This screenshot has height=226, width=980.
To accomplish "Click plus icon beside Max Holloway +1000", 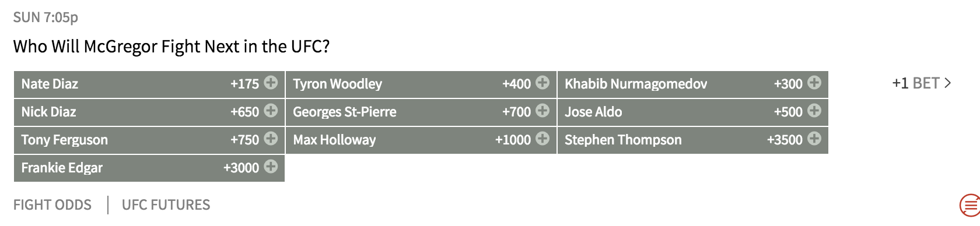I will click(x=542, y=139).
